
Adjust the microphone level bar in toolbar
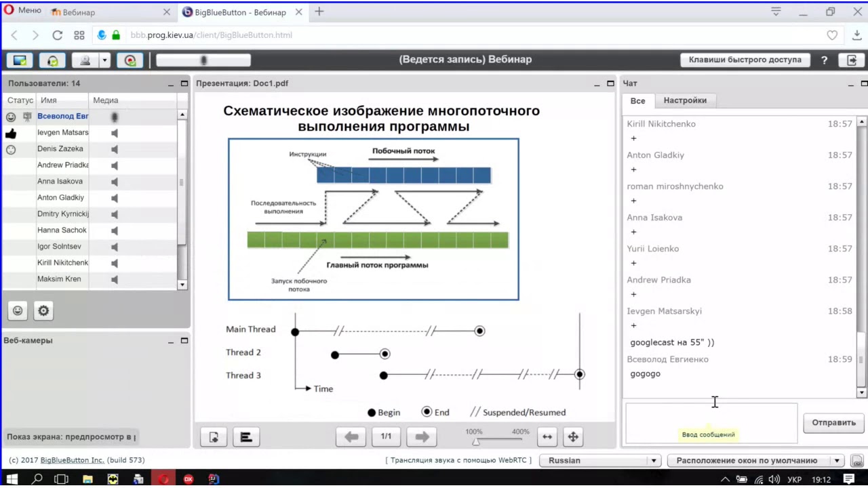pyautogui.click(x=203, y=60)
